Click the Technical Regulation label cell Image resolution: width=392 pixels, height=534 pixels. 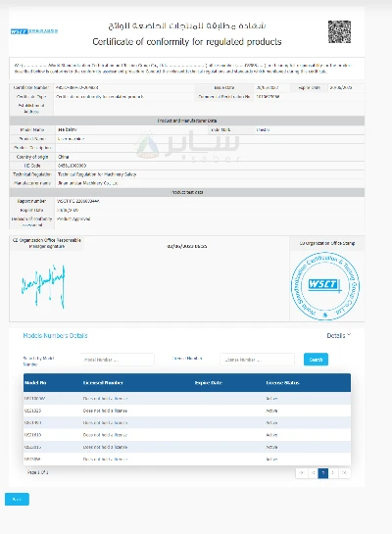pyautogui.click(x=32, y=174)
